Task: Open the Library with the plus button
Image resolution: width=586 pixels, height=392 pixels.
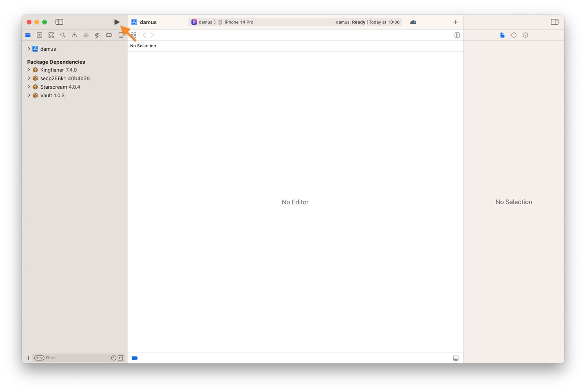Action: [x=455, y=22]
